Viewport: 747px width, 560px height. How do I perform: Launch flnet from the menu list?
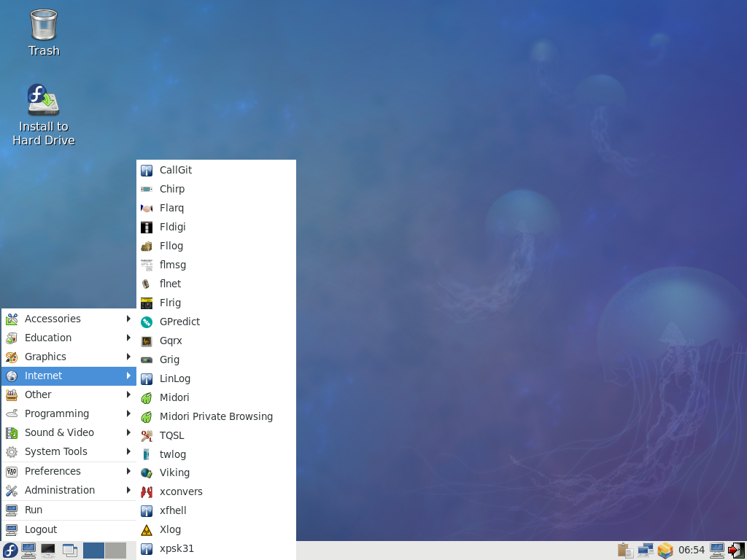(x=216, y=284)
